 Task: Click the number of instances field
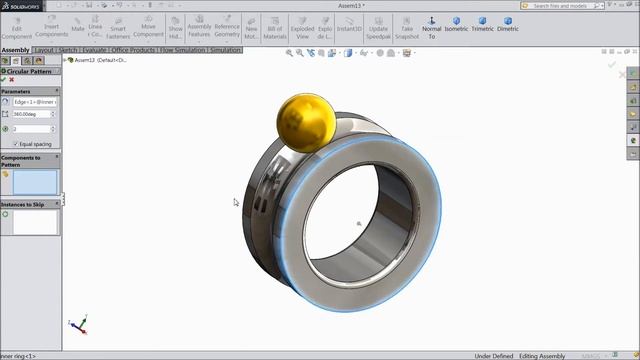31,129
